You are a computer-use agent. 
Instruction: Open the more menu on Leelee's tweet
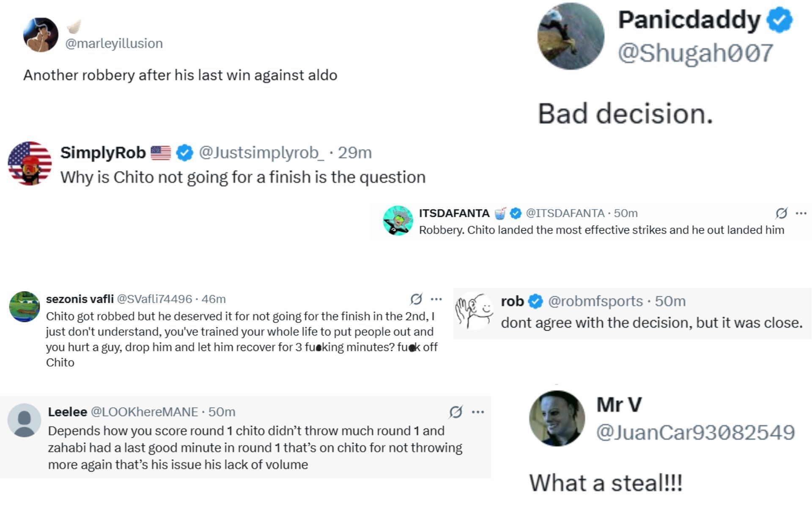(x=477, y=412)
